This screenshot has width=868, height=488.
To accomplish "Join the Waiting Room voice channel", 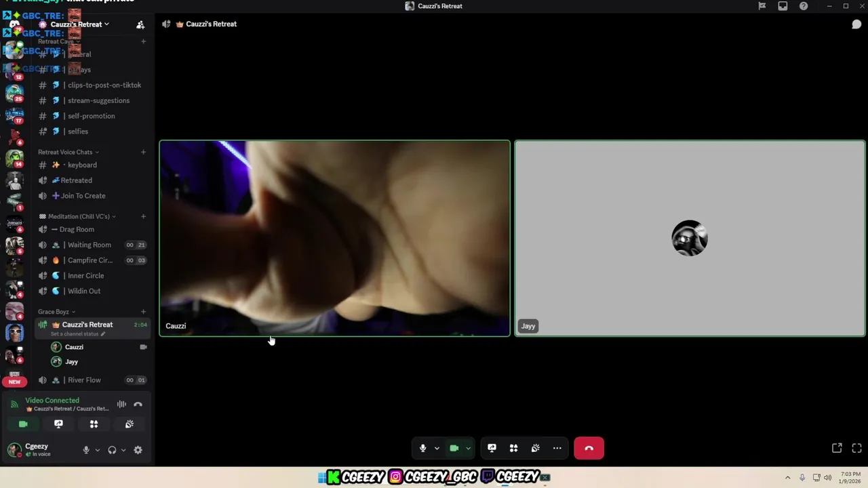I will (x=92, y=245).
